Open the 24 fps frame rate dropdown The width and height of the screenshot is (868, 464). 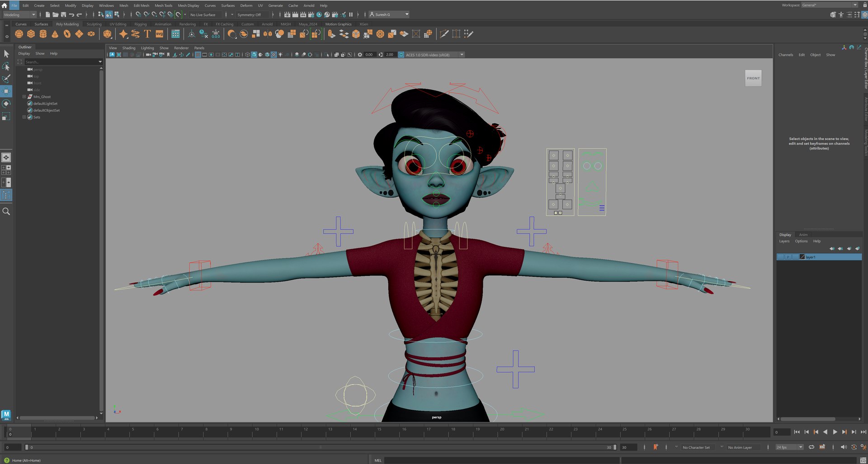click(789, 447)
